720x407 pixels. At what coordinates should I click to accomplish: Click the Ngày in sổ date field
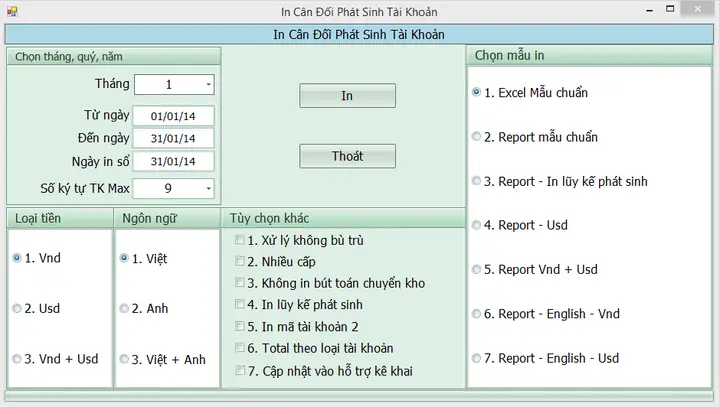[x=174, y=161]
